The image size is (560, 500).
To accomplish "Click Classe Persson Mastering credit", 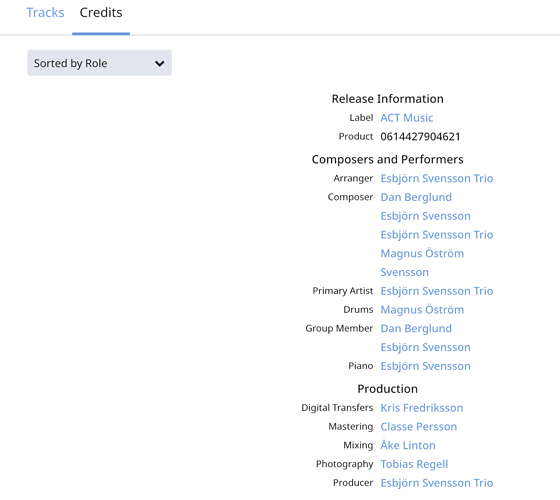I will [419, 426].
